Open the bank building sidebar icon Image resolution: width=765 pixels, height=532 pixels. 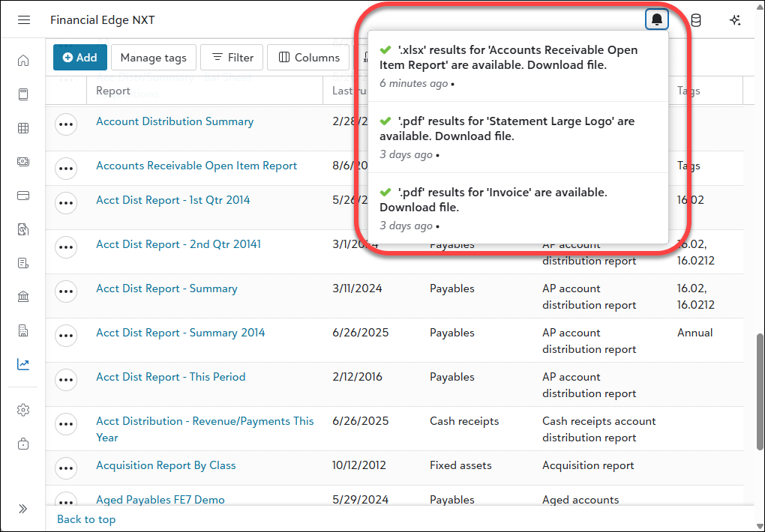click(23, 297)
